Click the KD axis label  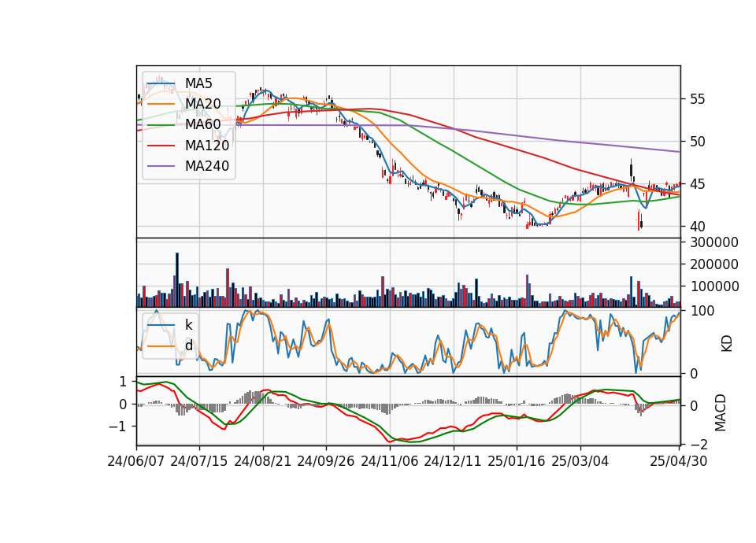point(727,344)
